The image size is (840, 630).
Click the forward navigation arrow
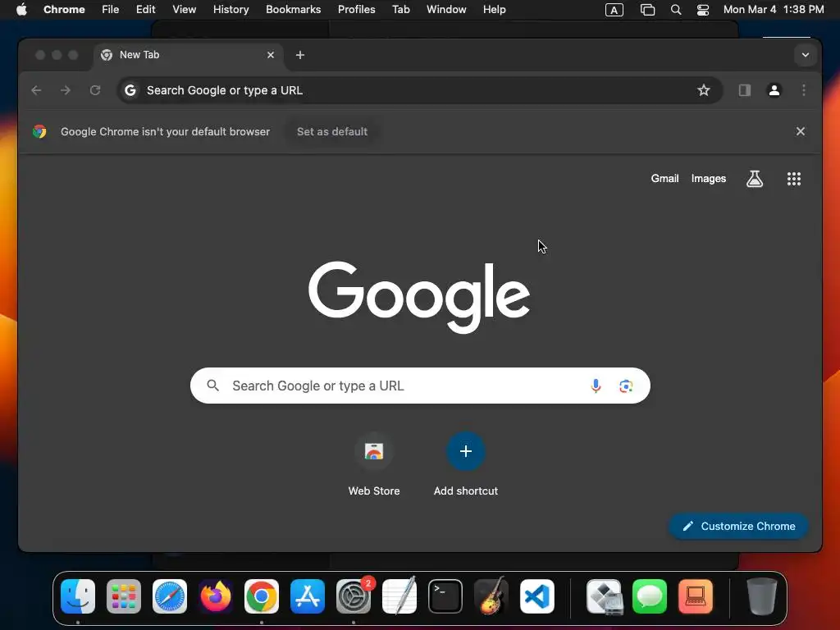66,90
